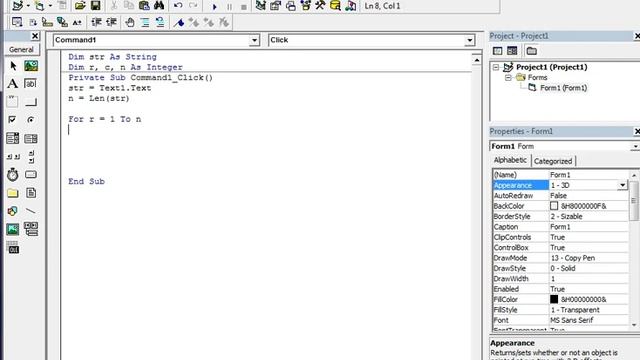Select the CommandButton control in toolbox
The height and width of the screenshot is (360, 640).
point(31,101)
